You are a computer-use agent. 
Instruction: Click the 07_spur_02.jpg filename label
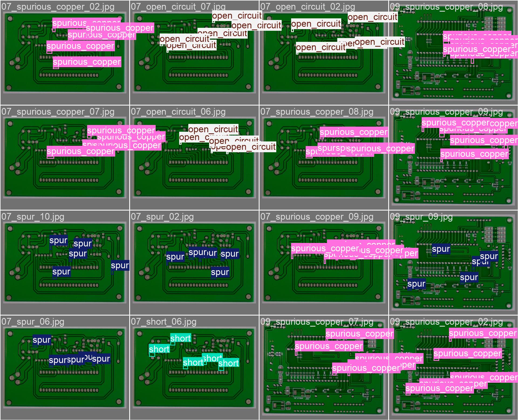pyautogui.click(x=162, y=217)
